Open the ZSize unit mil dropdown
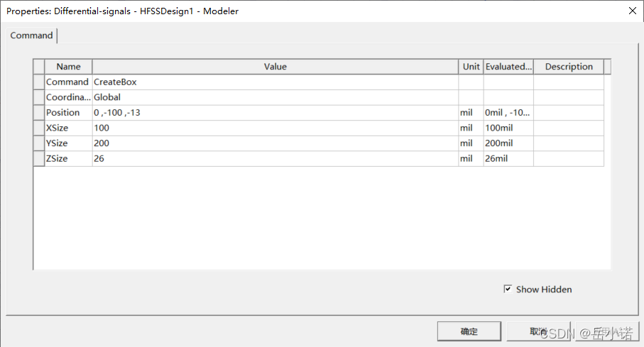644x347 pixels. 471,158
